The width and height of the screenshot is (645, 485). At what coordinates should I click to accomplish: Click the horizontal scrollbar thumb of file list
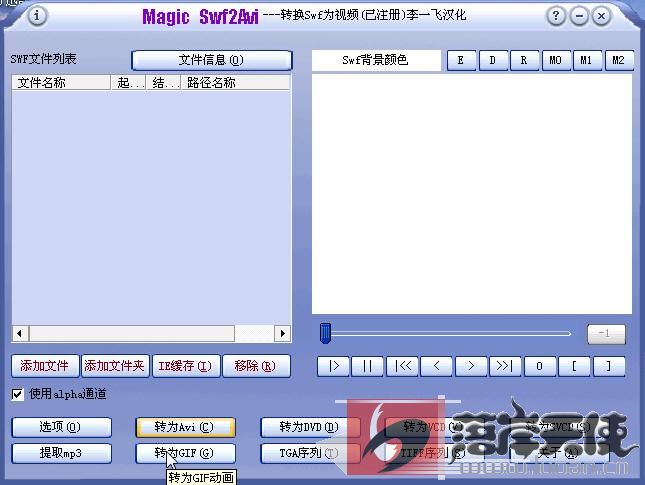tap(132, 333)
